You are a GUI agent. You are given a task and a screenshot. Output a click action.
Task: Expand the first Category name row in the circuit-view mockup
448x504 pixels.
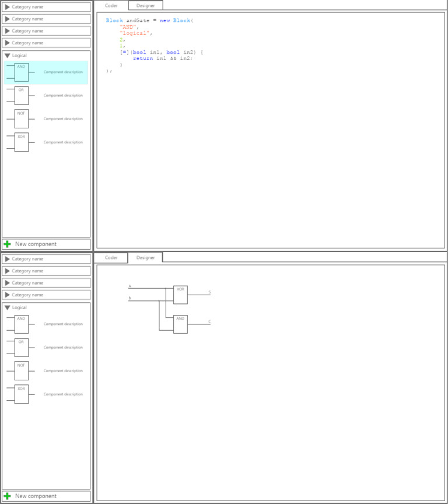pos(46,259)
